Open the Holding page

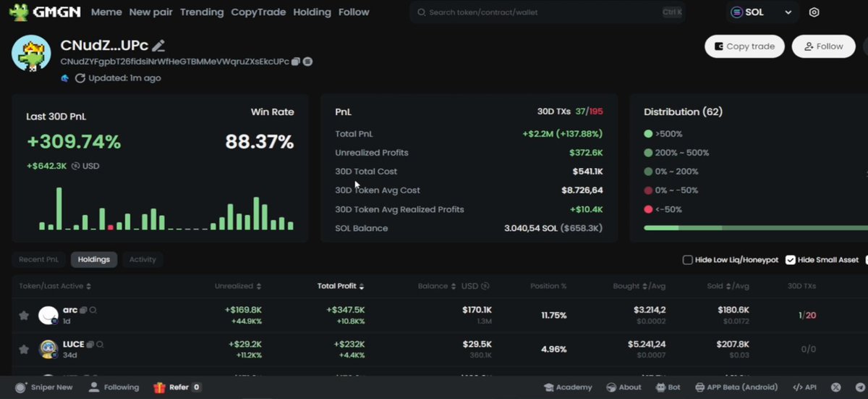point(312,12)
